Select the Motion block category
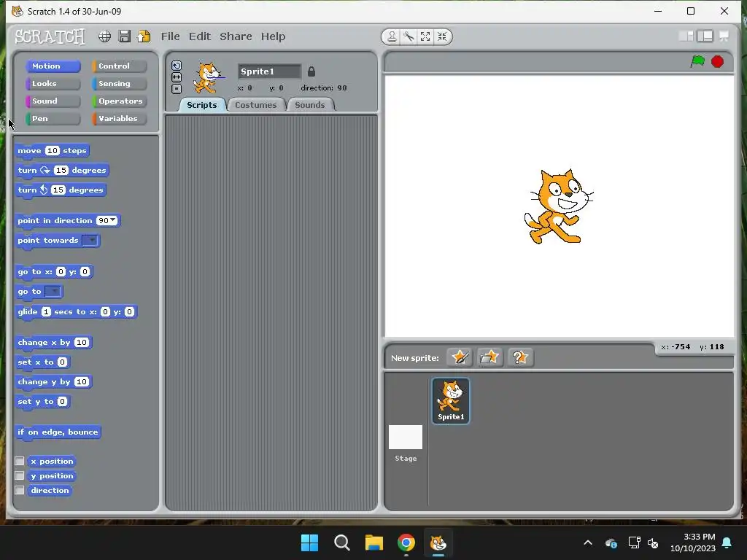 pos(53,66)
